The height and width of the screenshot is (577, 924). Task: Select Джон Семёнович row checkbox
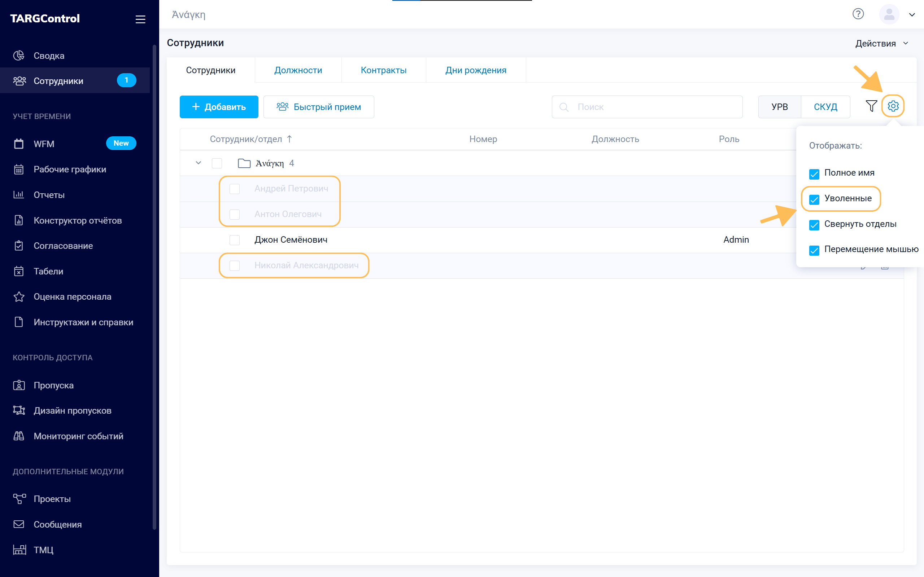coord(235,240)
